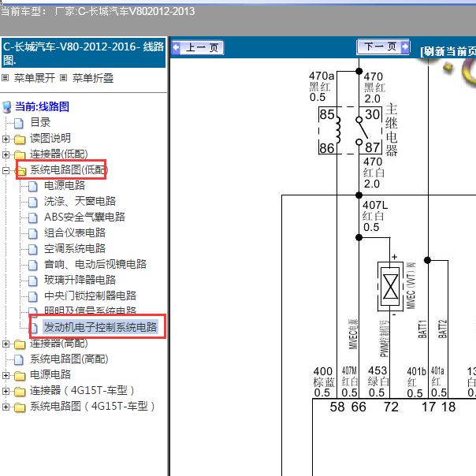Select 当前:线路图 root heading

[43, 106]
